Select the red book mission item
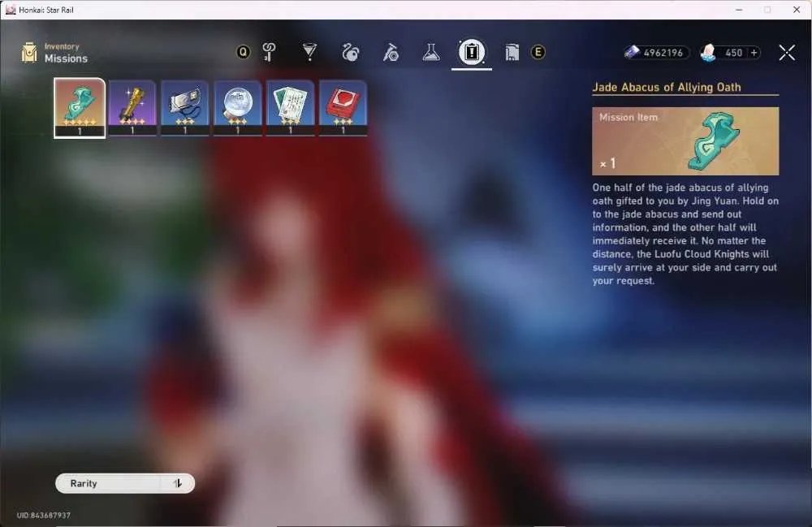This screenshot has height=527, width=812. pos(343,108)
